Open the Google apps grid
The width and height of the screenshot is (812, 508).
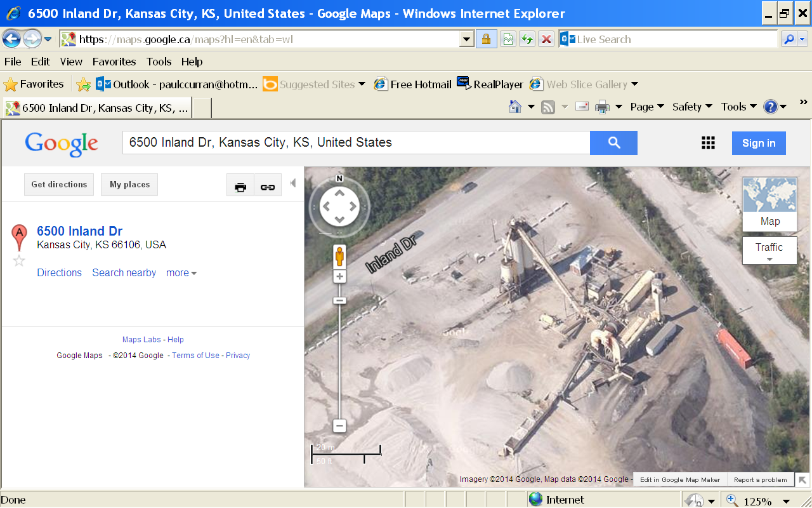(x=708, y=143)
